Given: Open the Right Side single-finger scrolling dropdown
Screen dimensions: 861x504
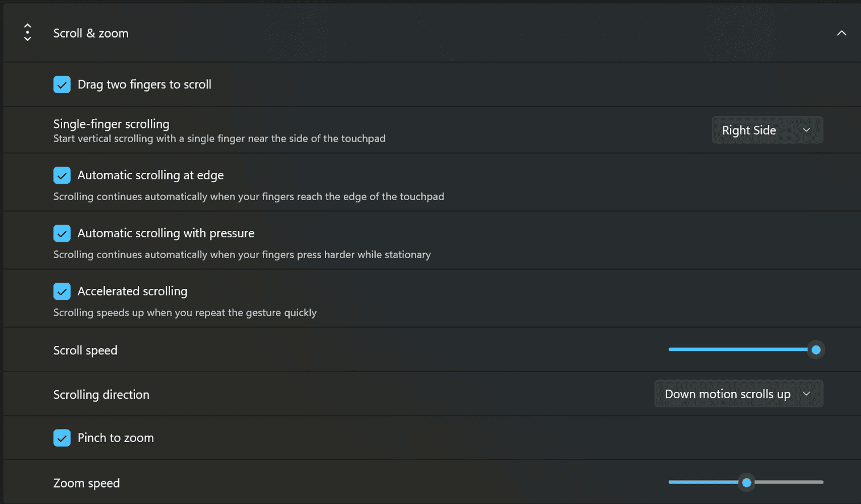Looking at the screenshot, I should (767, 130).
